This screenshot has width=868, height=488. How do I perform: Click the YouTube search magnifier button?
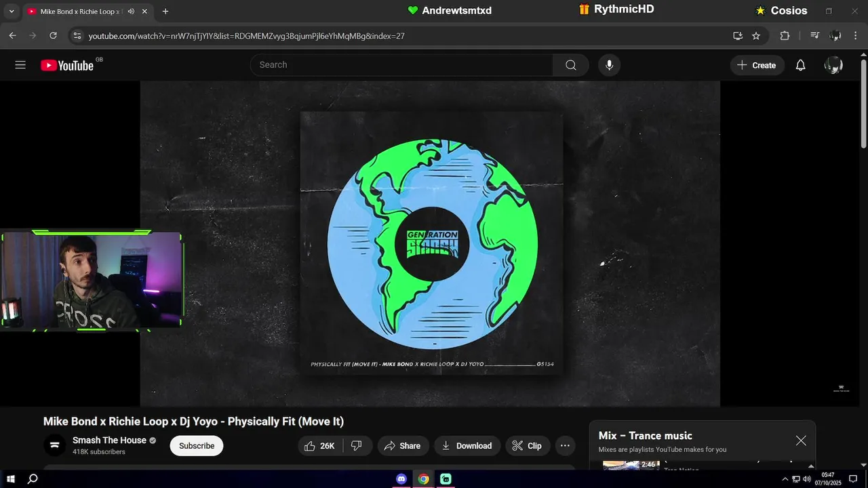point(571,65)
